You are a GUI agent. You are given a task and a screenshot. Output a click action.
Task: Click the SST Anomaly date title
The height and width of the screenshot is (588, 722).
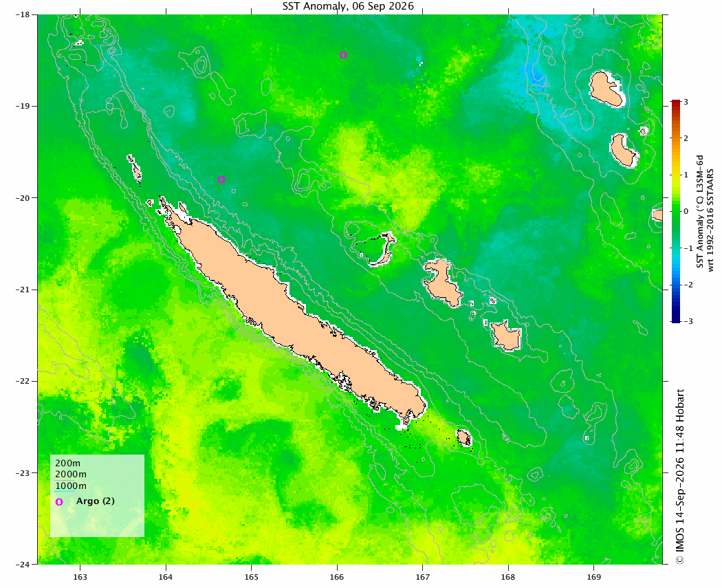[x=348, y=6]
